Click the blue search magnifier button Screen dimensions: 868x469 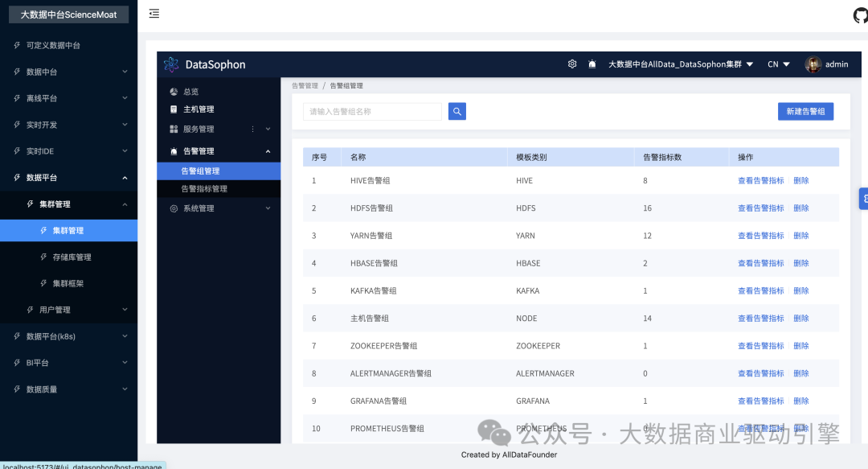pyautogui.click(x=457, y=112)
